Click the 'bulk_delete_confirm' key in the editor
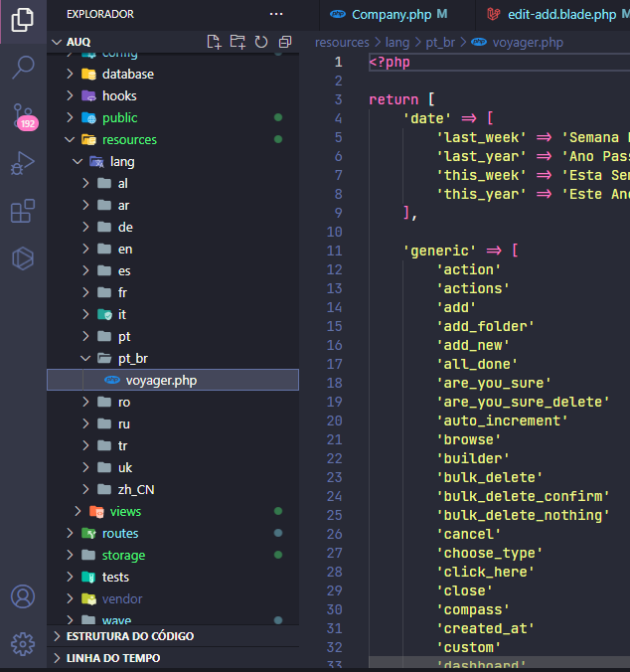This screenshot has height=672, width=630. 523,496
